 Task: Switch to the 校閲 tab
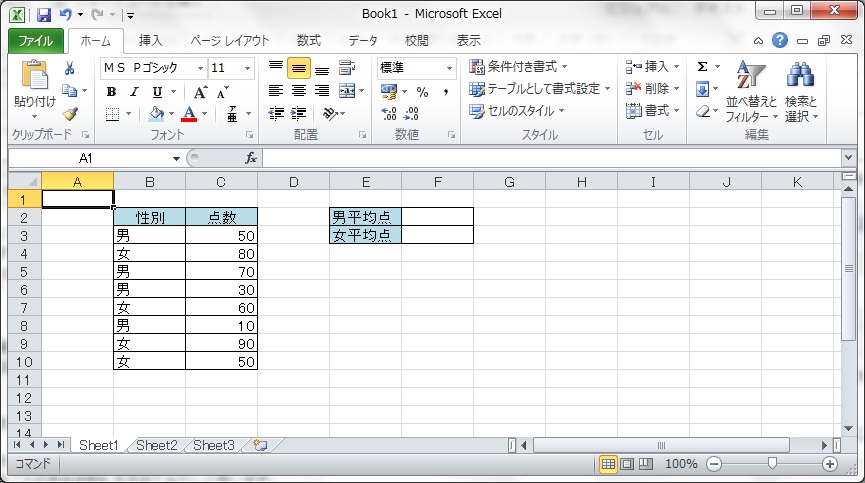(417, 41)
